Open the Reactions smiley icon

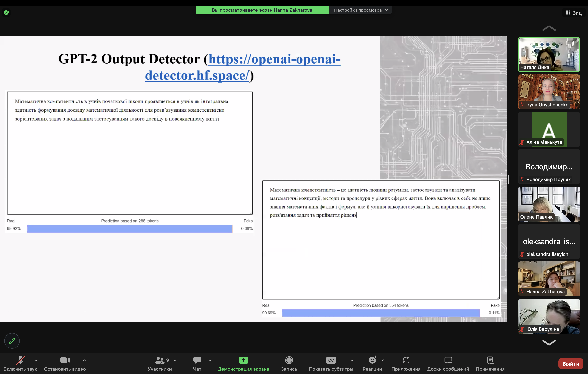click(372, 360)
